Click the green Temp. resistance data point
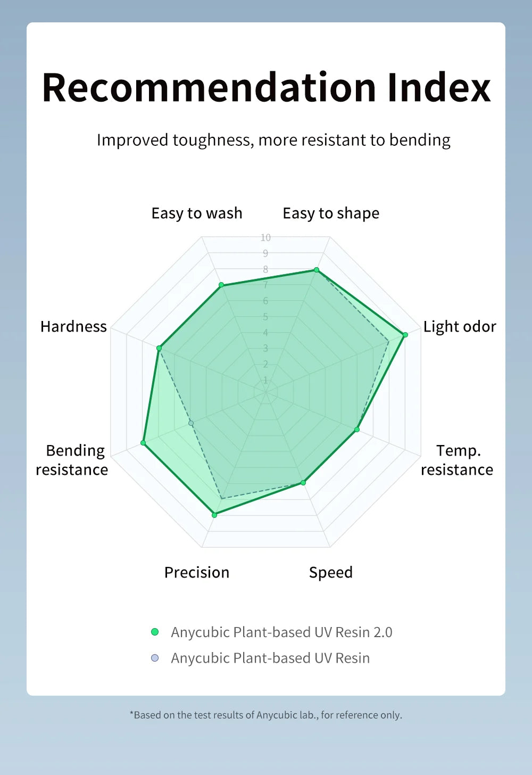The height and width of the screenshot is (775, 532). coord(357,430)
